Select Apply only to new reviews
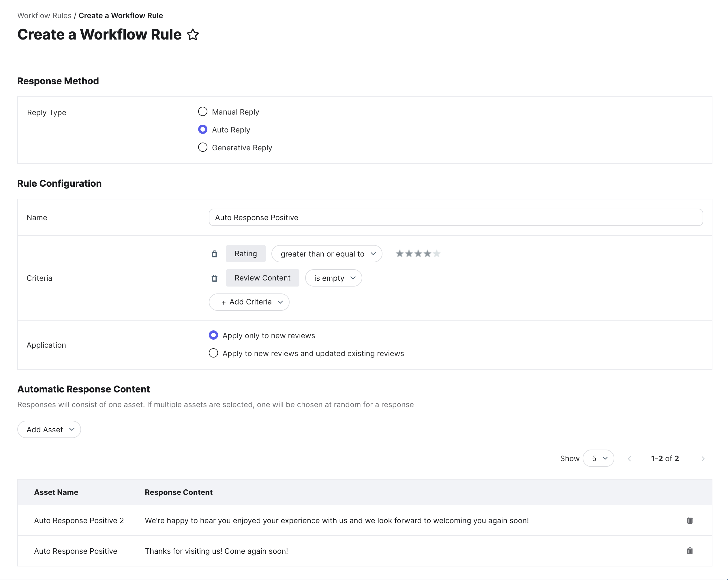The image size is (728, 580). [x=213, y=335]
